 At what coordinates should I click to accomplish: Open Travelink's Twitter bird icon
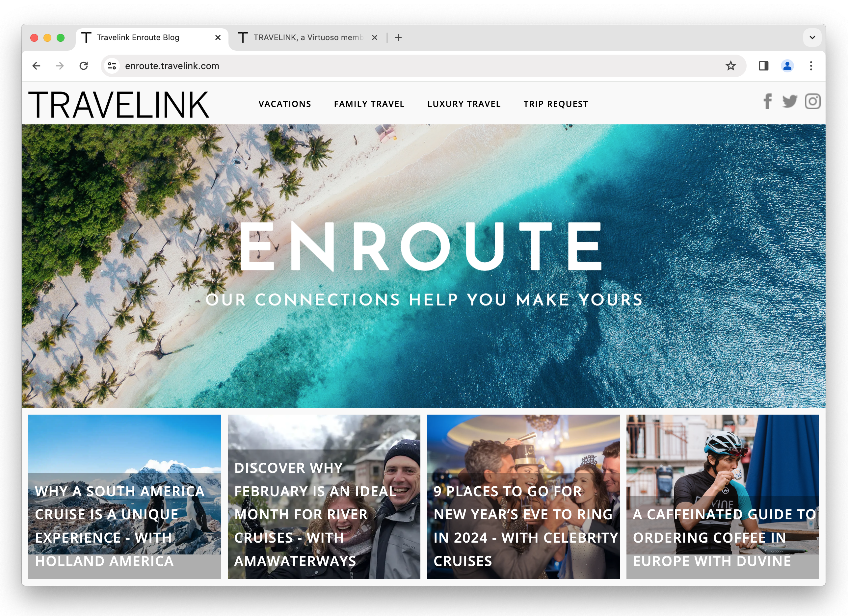tap(790, 101)
